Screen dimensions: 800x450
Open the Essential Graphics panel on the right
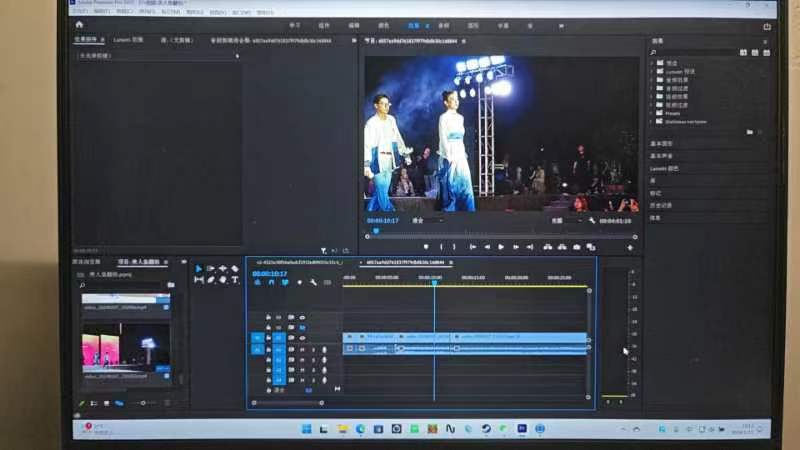click(662, 143)
